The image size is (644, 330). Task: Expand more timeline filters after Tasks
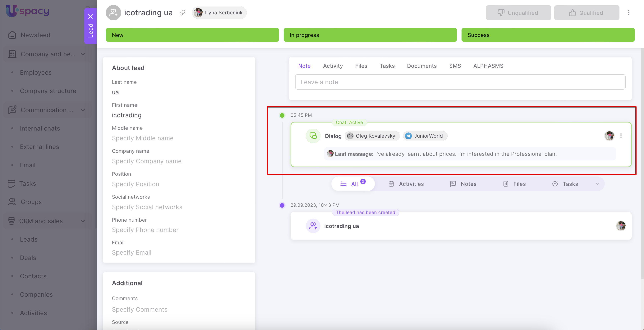598,184
